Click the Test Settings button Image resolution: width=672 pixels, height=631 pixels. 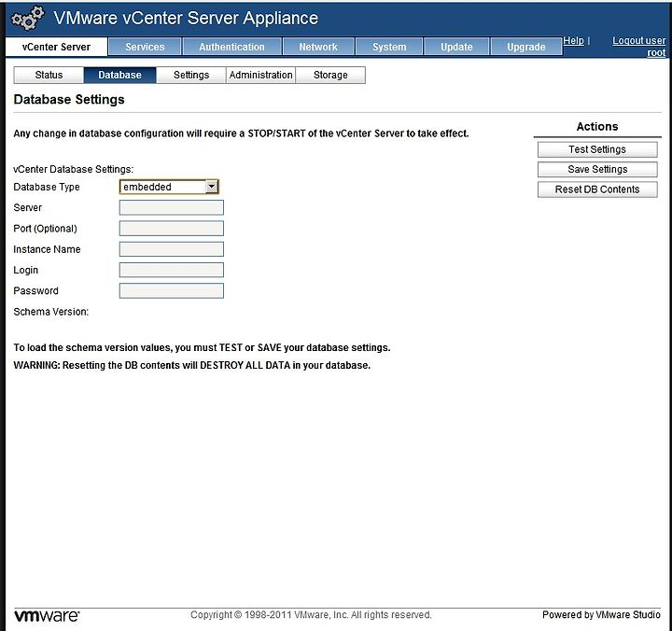597,149
